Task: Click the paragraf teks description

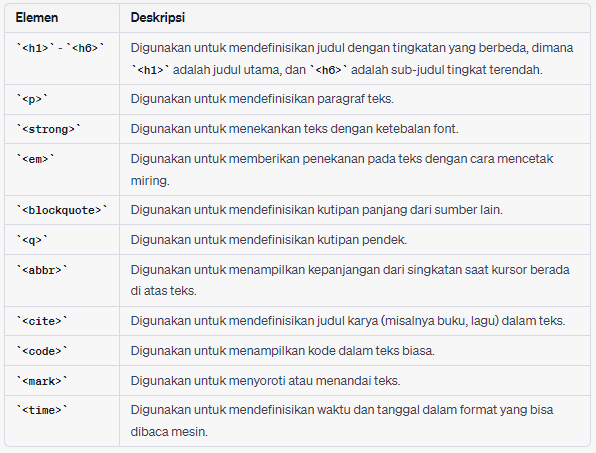Action: coord(262,99)
